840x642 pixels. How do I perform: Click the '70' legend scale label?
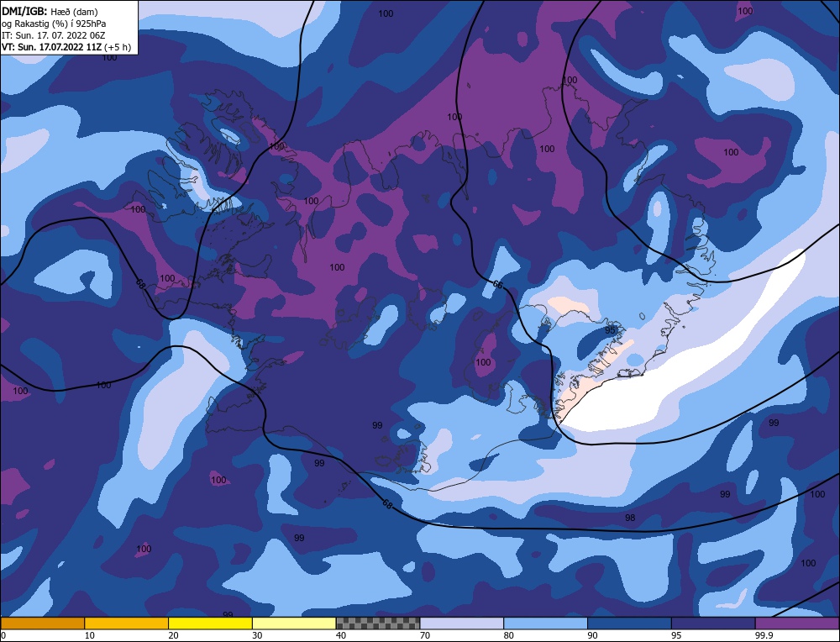click(425, 636)
